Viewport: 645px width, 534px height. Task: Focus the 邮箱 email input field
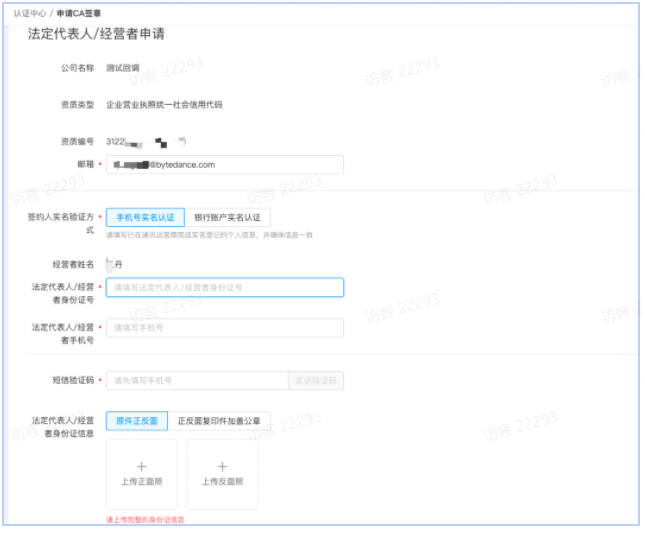click(x=225, y=164)
